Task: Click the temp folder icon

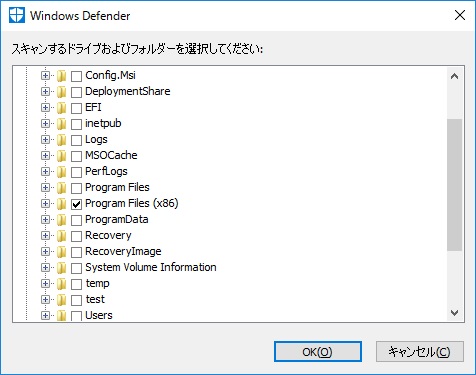Action: (61, 284)
